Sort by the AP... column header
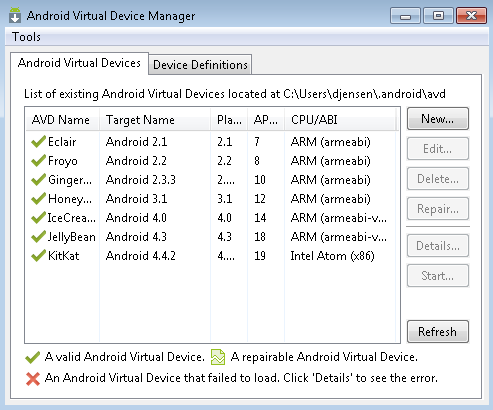This screenshot has height=410, width=493. [x=266, y=120]
